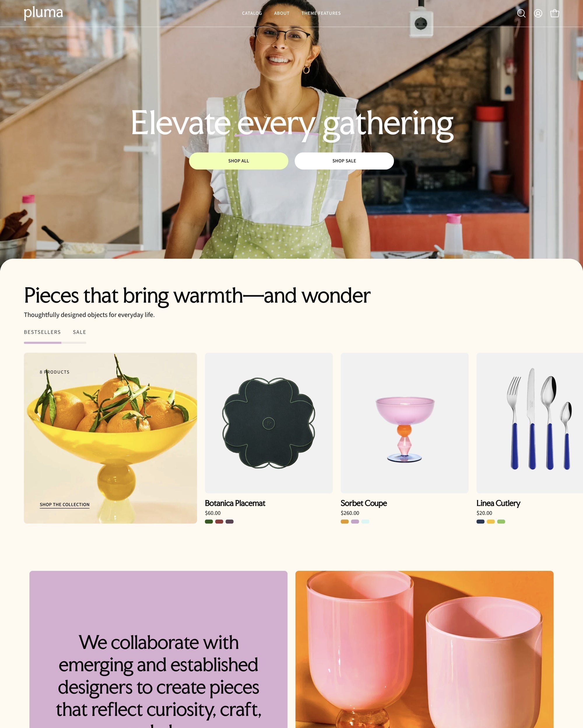Go to pluma logo homepage

(x=43, y=13)
